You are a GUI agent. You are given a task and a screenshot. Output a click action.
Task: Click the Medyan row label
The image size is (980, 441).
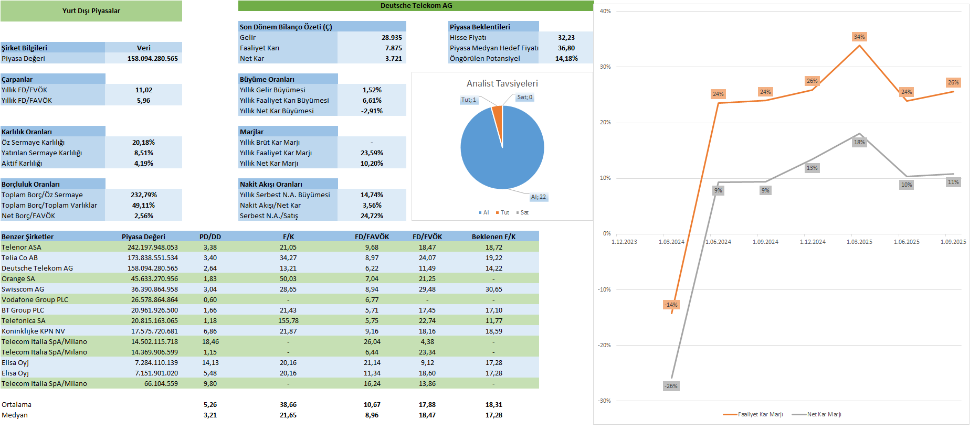point(15,415)
